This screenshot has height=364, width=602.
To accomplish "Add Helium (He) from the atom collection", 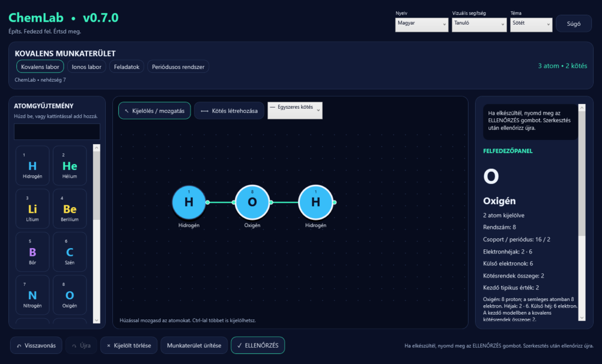I will click(x=69, y=165).
